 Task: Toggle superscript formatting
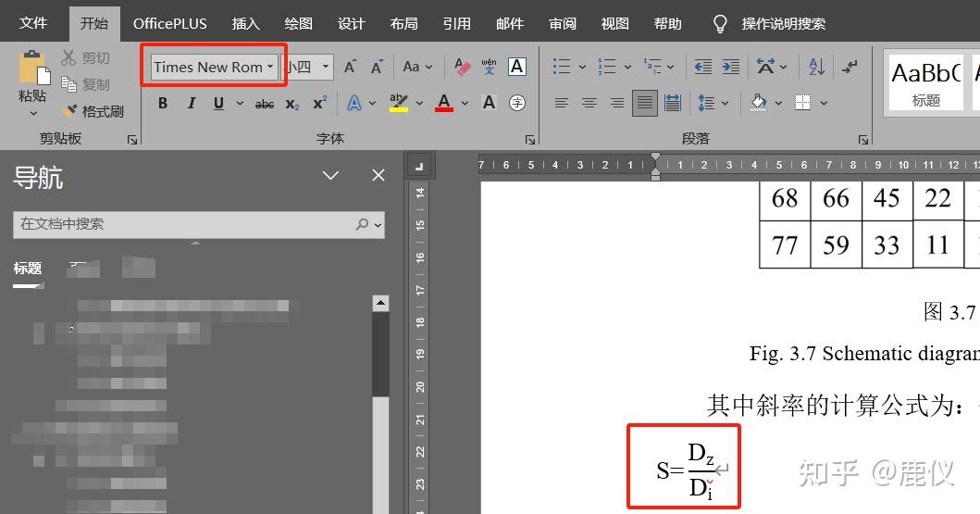pyautogui.click(x=320, y=103)
